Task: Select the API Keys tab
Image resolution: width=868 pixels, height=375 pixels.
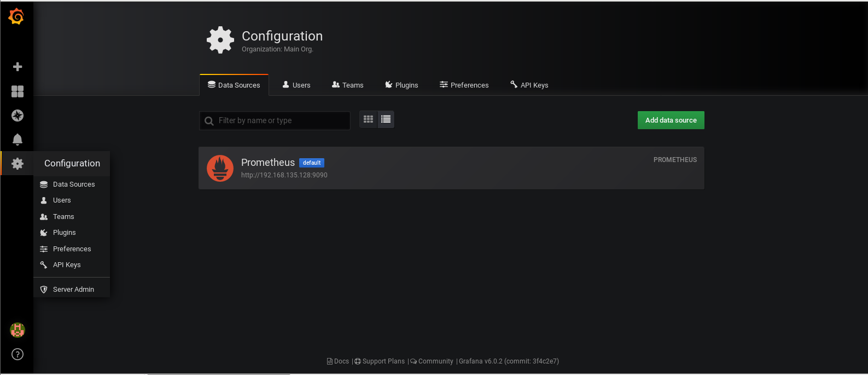Action: point(529,85)
